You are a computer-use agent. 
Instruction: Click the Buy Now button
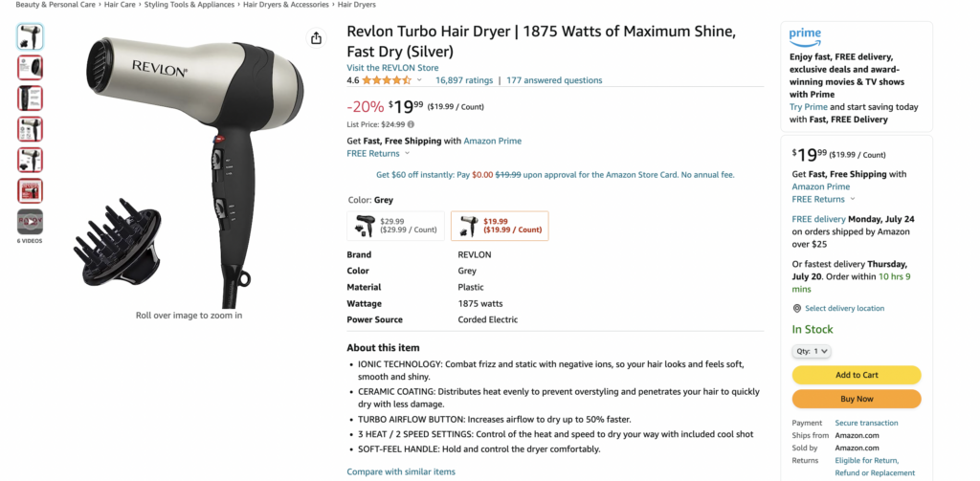pyautogui.click(x=857, y=399)
